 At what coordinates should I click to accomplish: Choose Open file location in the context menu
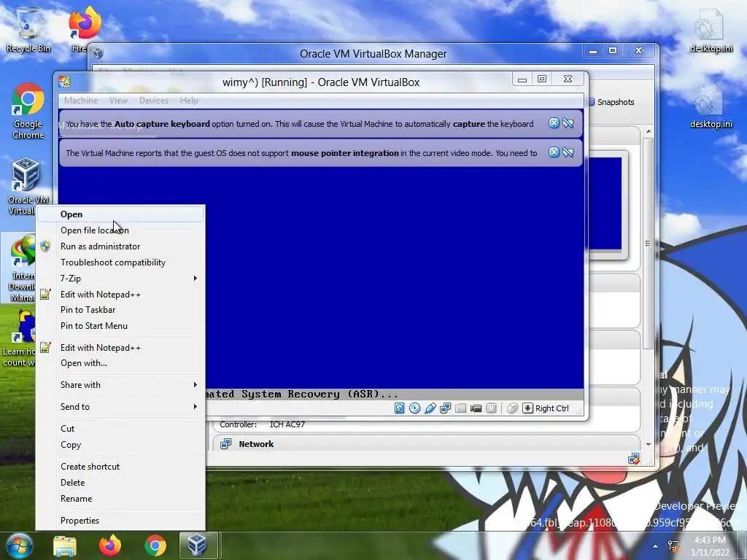[x=120, y=230]
